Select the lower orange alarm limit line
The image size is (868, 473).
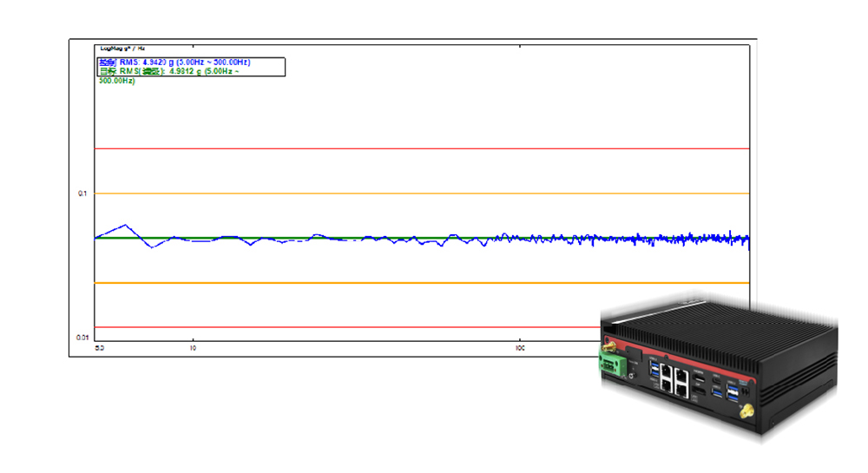pos(347,283)
